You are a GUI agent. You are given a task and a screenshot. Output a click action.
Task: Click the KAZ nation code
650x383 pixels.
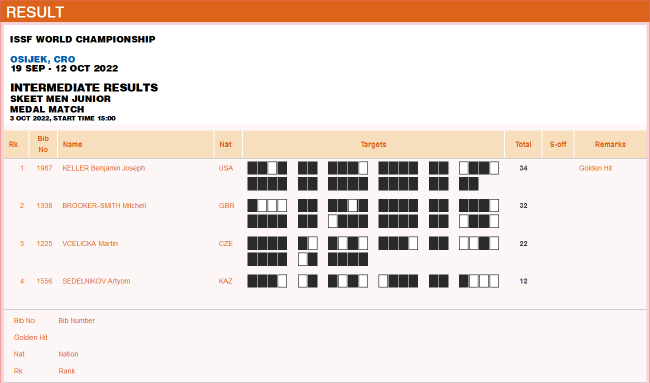point(226,281)
